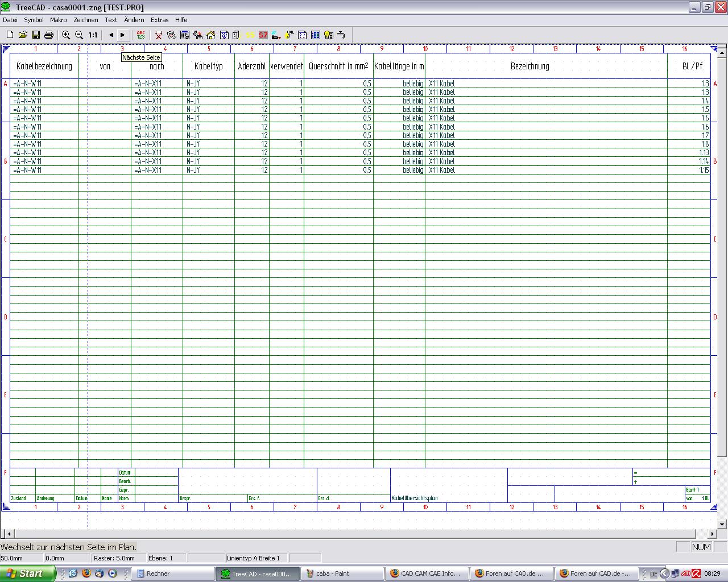The image size is (728, 582).
Task: Open the Zeichnen menu
Action: pos(86,20)
